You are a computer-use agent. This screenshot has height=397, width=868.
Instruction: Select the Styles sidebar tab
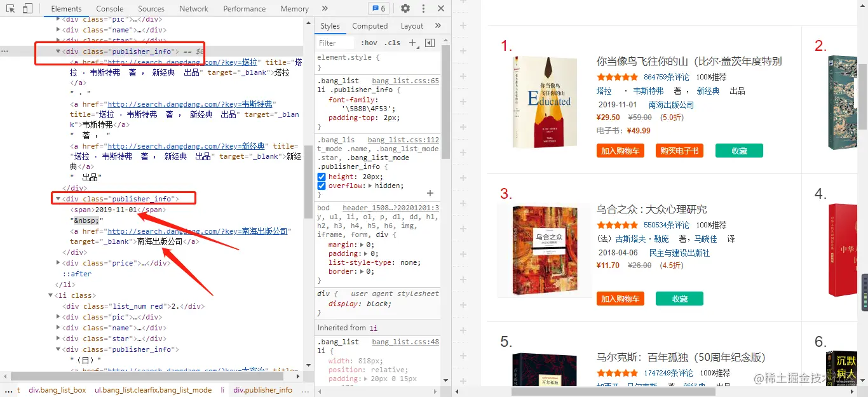click(330, 26)
